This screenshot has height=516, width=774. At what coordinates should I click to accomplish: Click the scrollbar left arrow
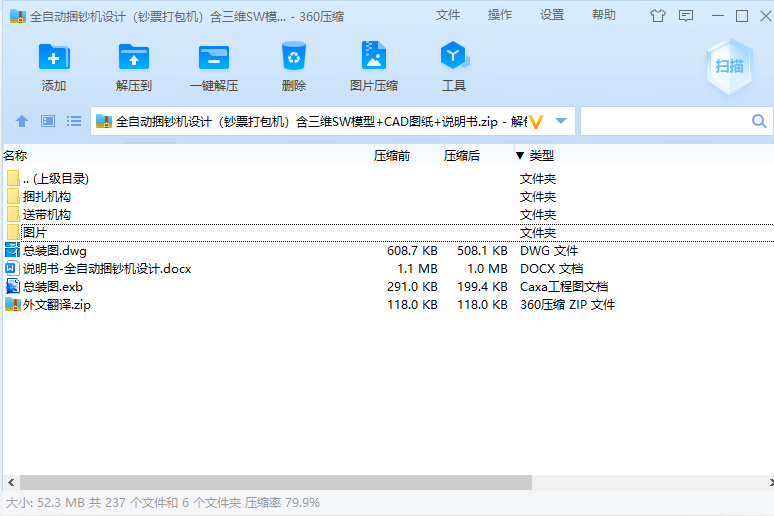[x=11, y=482]
